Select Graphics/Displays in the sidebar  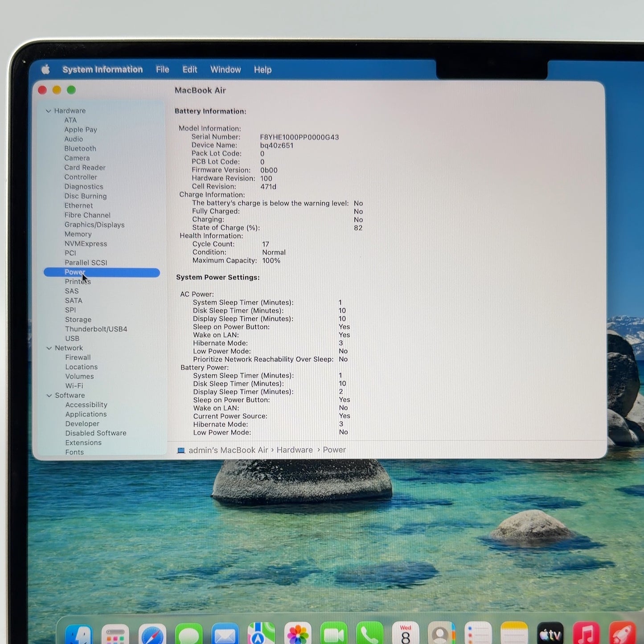(94, 225)
